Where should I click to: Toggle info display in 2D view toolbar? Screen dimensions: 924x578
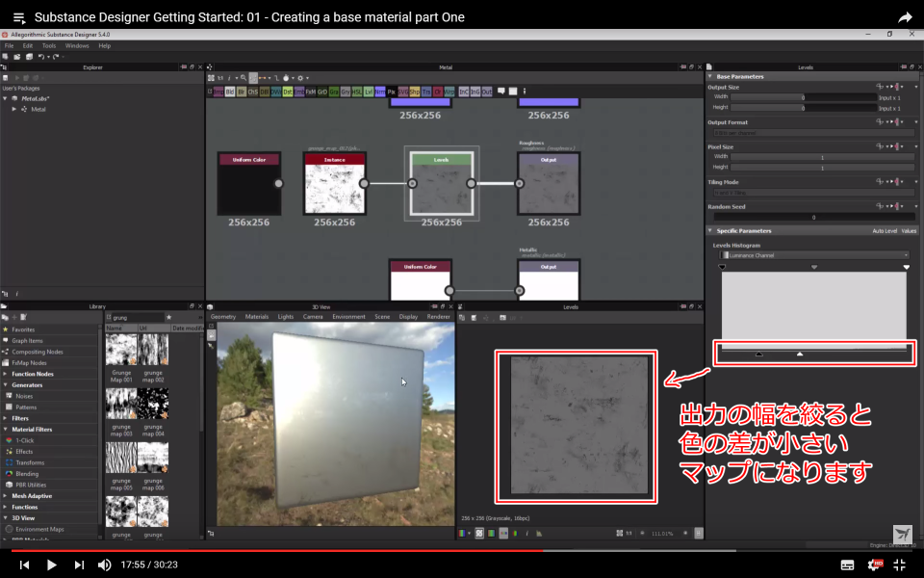(x=526, y=533)
